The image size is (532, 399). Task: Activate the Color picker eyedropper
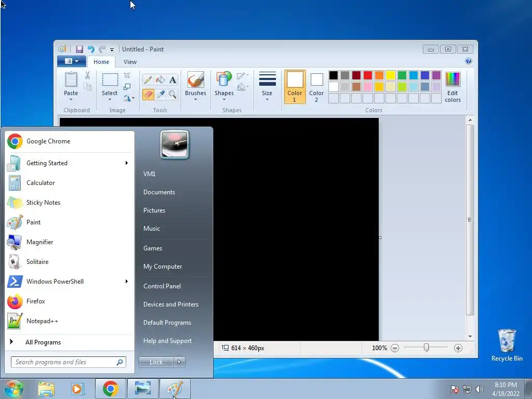point(160,94)
